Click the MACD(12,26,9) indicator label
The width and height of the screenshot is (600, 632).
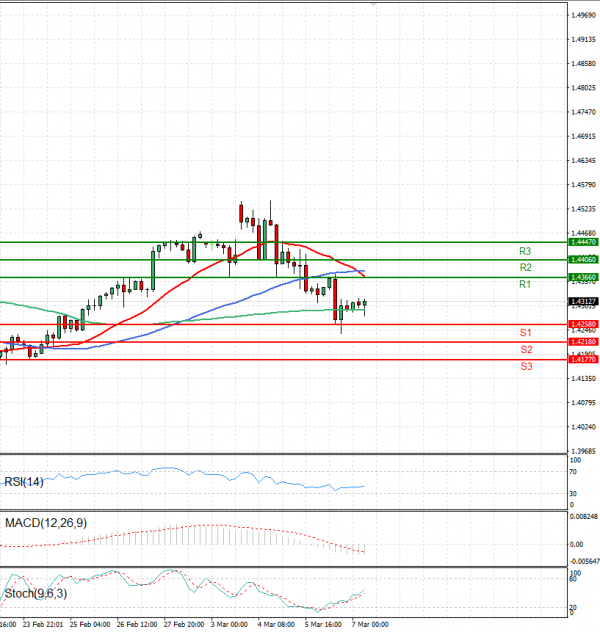point(46,523)
